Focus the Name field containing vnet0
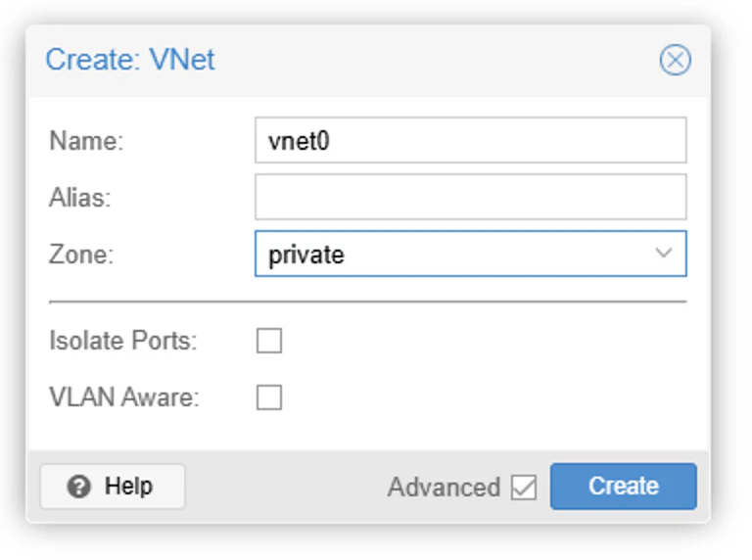Image resolution: width=752 pixels, height=560 pixels. 470,141
